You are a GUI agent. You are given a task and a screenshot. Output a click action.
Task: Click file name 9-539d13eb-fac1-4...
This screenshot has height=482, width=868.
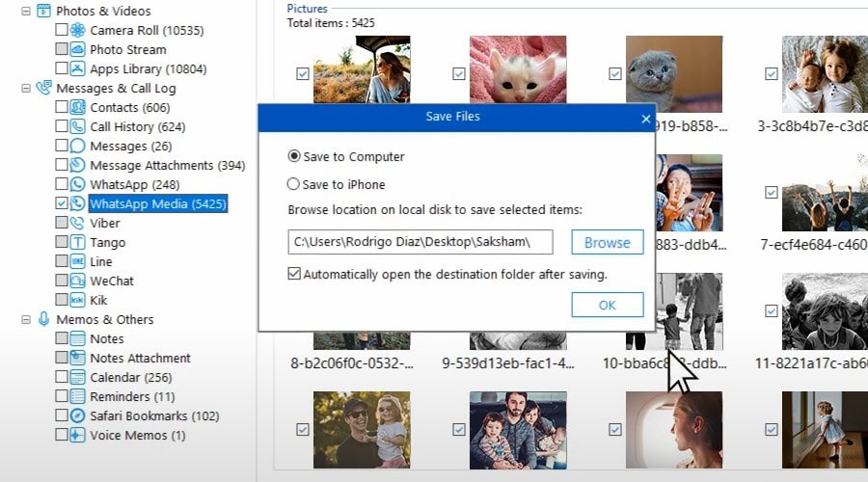click(507, 363)
